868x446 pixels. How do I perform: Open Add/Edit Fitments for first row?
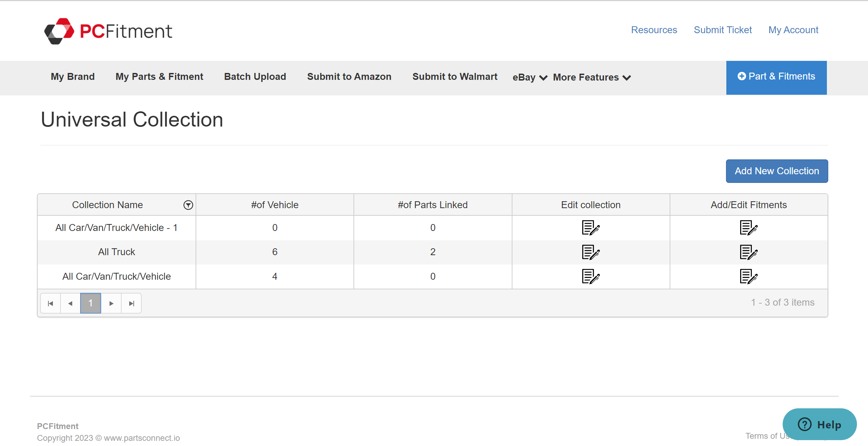pyautogui.click(x=748, y=228)
